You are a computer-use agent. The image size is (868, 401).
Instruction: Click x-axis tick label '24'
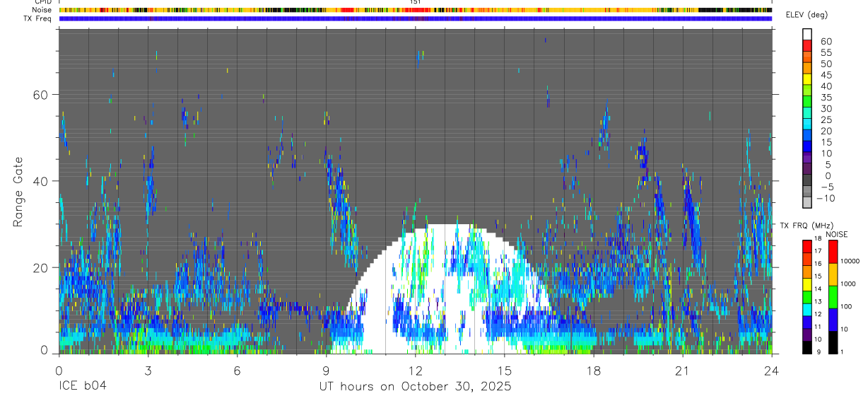772,370
